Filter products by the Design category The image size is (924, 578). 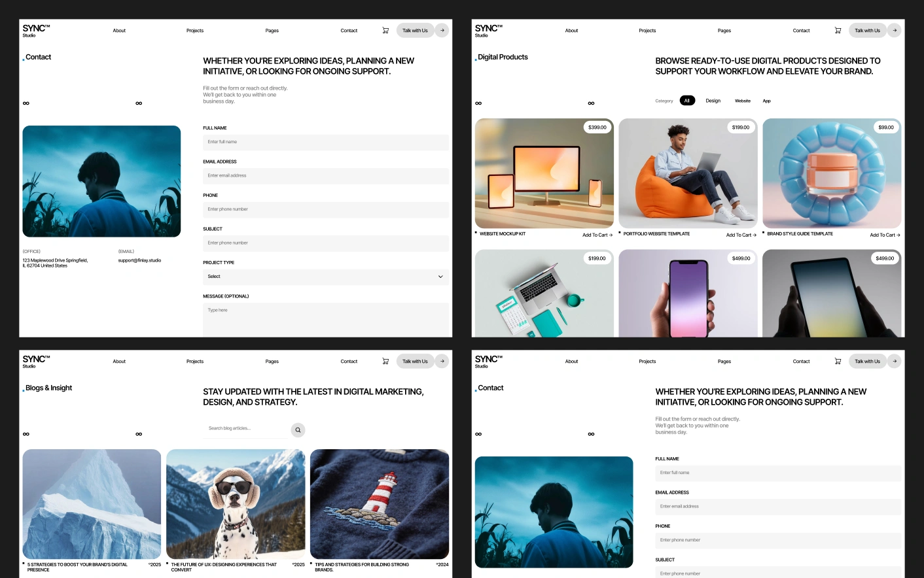point(713,101)
